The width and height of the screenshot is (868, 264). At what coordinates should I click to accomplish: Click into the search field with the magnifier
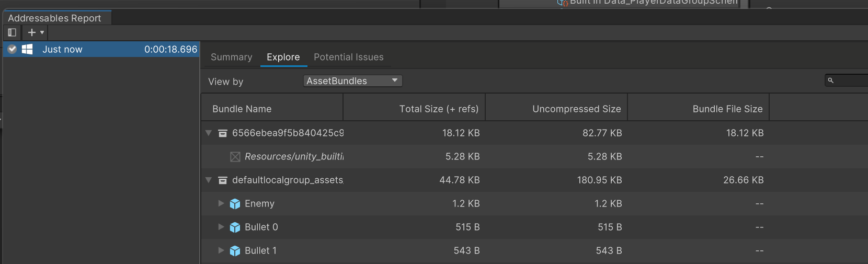point(847,81)
